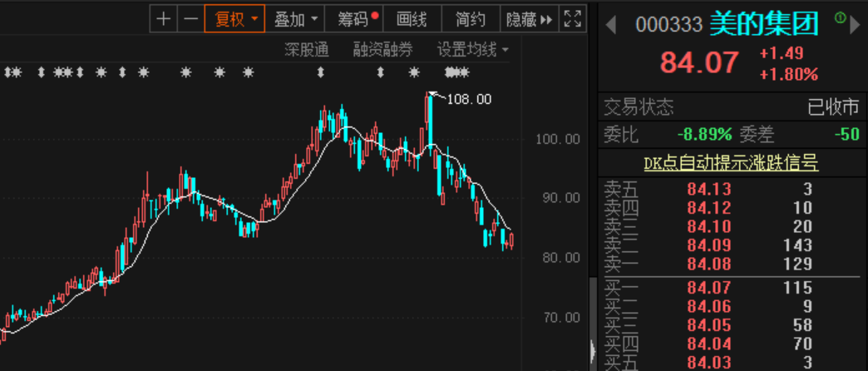Screen dimensions: 868x371
Task: Click the 卖一 price 84.08 row
Action: tap(707, 265)
